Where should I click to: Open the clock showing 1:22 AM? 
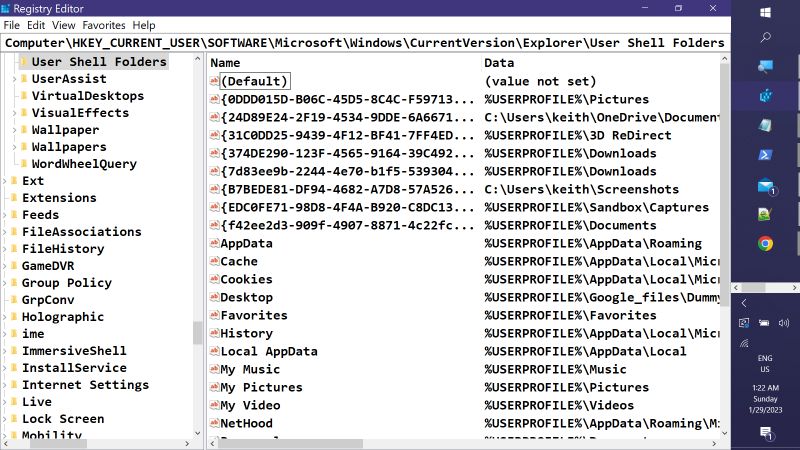click(x=765, y=398)
